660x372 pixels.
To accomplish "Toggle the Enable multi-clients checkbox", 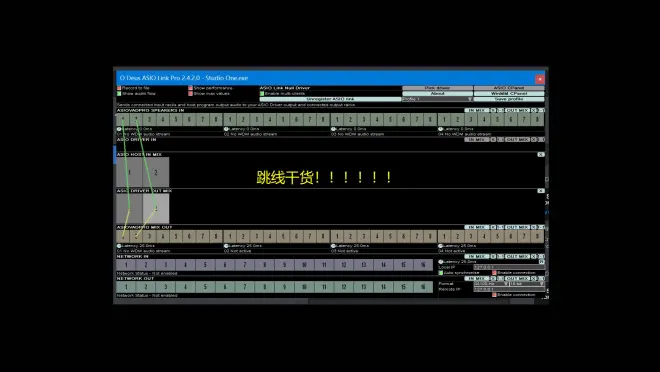I will (x=262, y=93).
